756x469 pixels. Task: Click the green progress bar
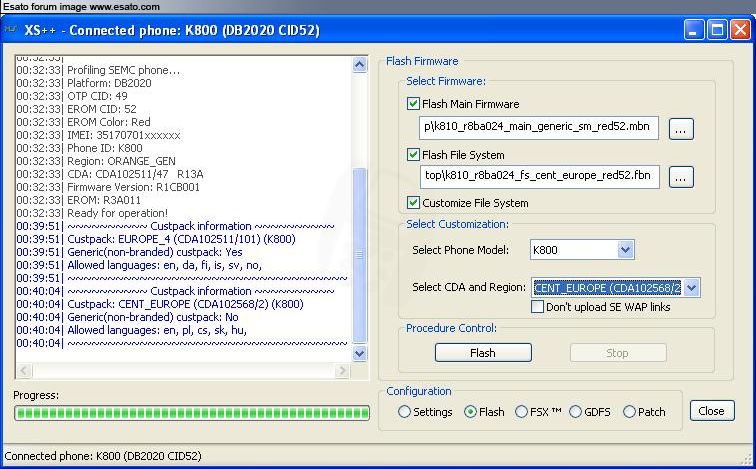click(x=192, y=413)
